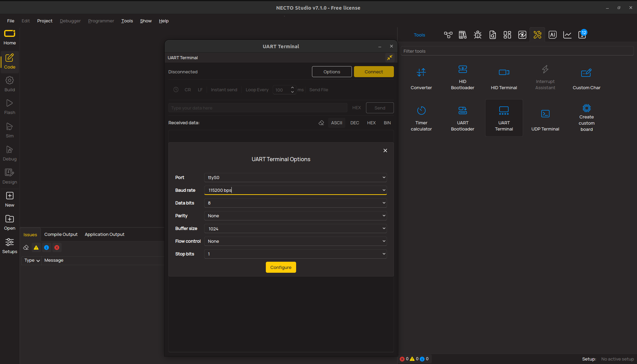Screen dimensions: 637x364
Task: Select the wrench Tools panel icon
Action: 537,35
